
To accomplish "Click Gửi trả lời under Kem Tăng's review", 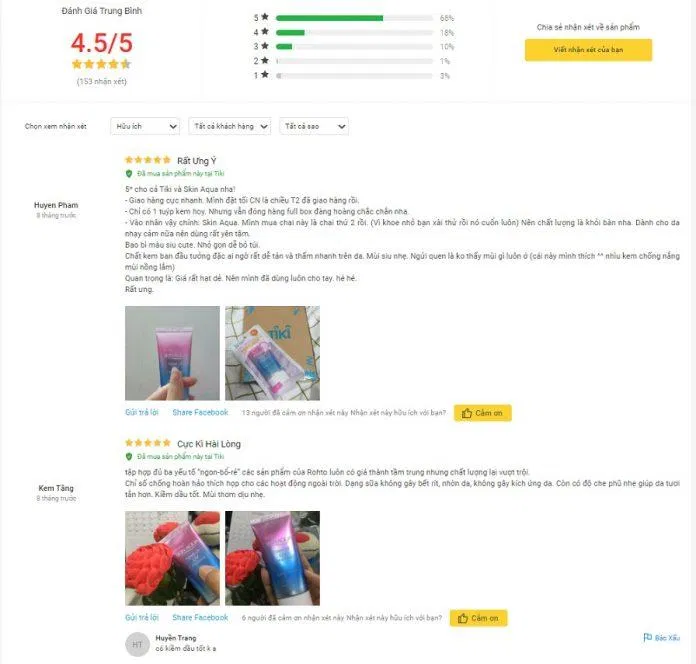I will tap(142, 617).
